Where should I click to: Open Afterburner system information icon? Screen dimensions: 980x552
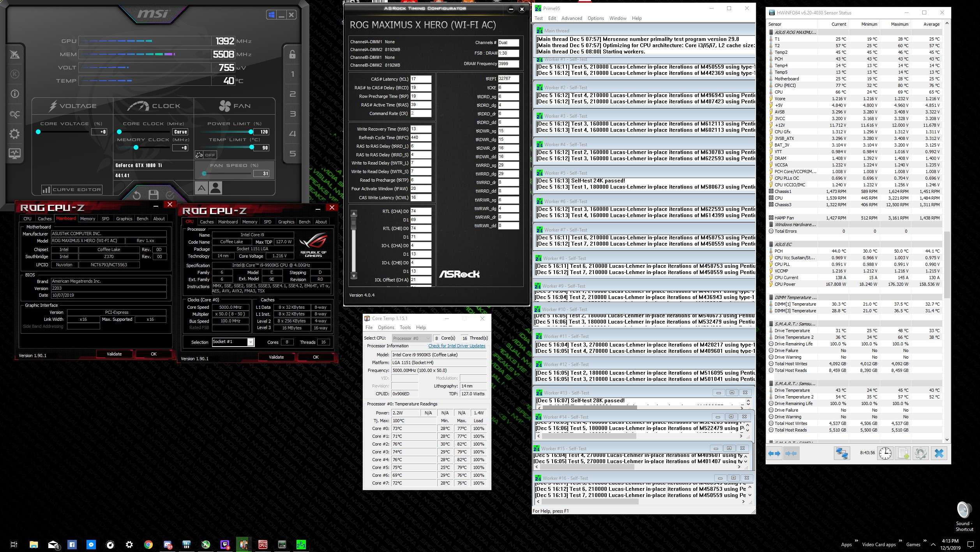coord(14,94)
